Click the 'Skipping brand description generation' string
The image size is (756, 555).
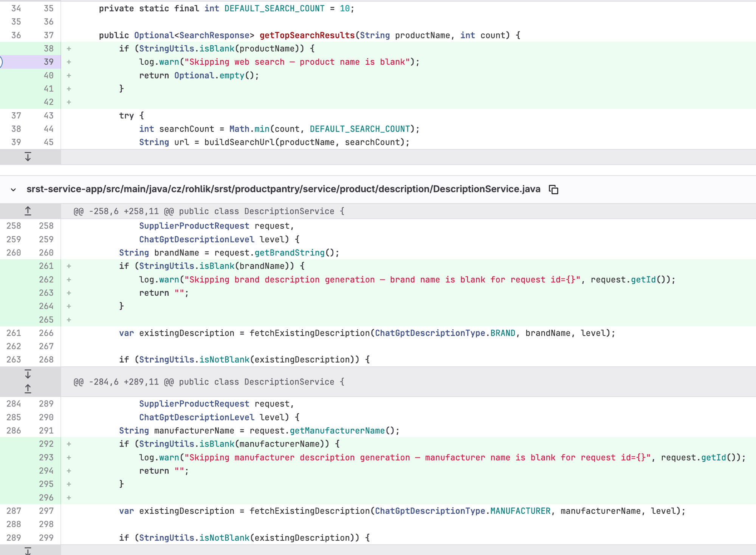coord(383,279)
